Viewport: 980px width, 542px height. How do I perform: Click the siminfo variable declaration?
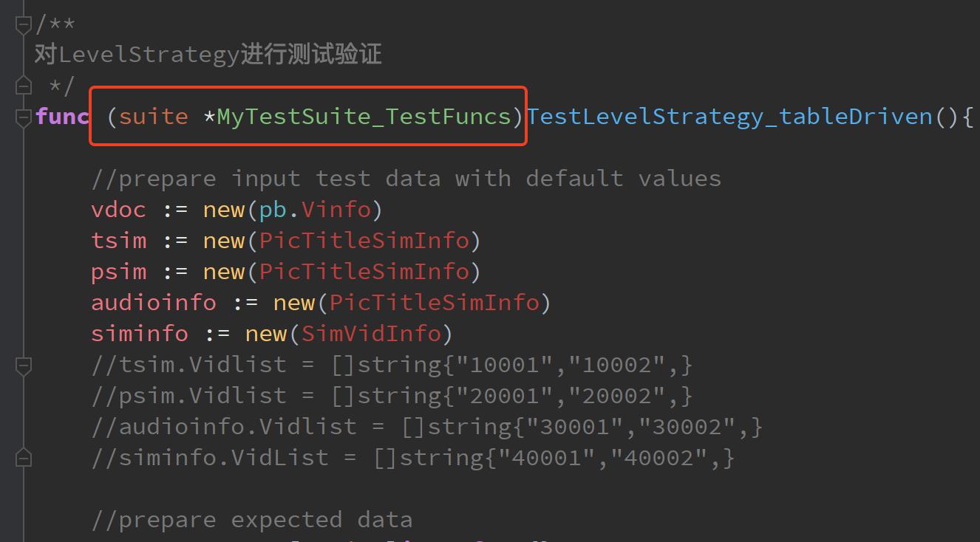pos(139,334)
